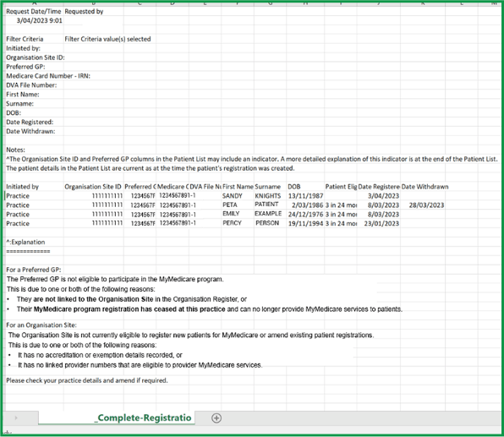Select first name cell 'SANDY'

[x=233, y=196]
